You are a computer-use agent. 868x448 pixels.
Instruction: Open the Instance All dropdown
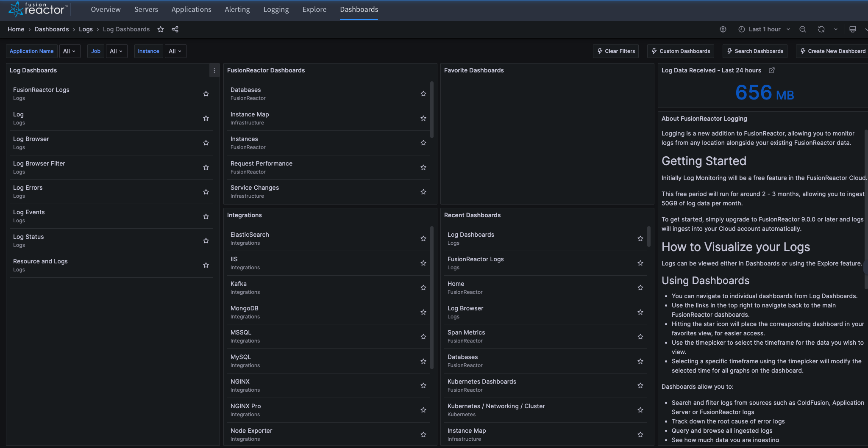pyautogui.click(x=175, y=51)
